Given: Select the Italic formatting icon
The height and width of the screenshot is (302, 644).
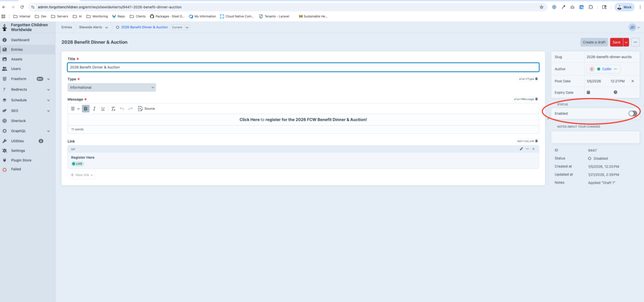Looking at the screenshot, I should coord(94,109).
